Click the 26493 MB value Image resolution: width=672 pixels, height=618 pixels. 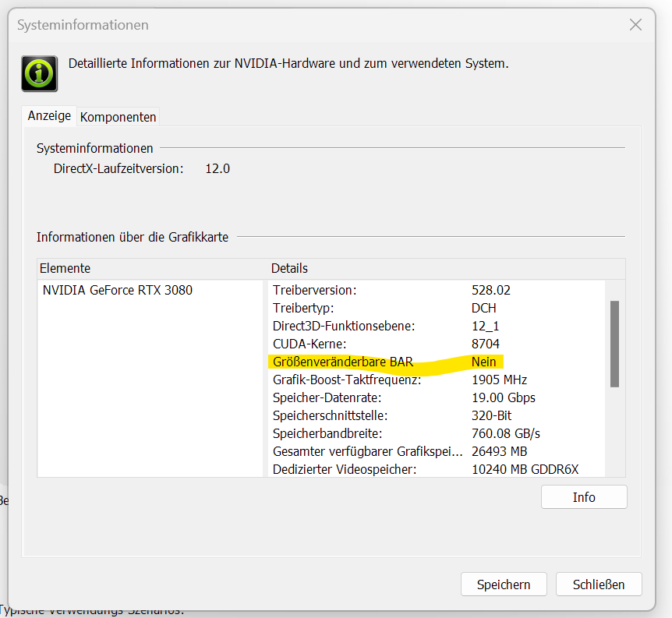pyautogui.click(x=499, y=452)
